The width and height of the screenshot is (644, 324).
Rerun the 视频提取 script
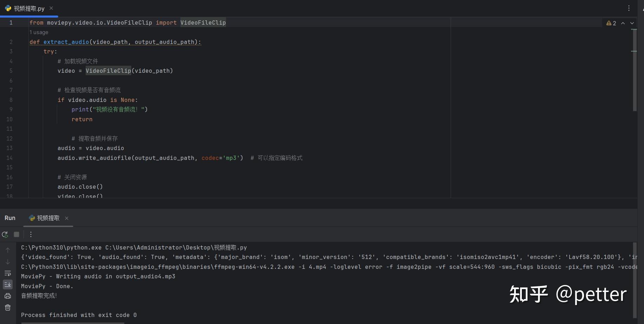(5, 234)
